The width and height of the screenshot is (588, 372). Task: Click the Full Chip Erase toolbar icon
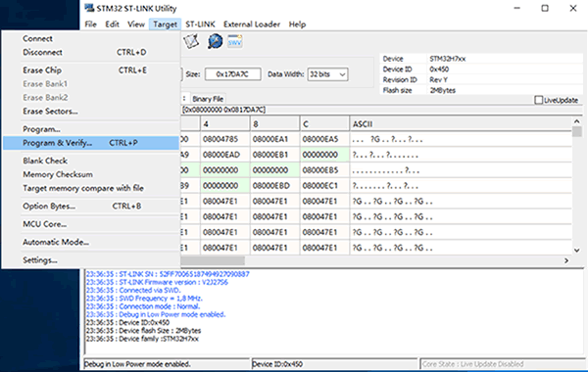191,41
